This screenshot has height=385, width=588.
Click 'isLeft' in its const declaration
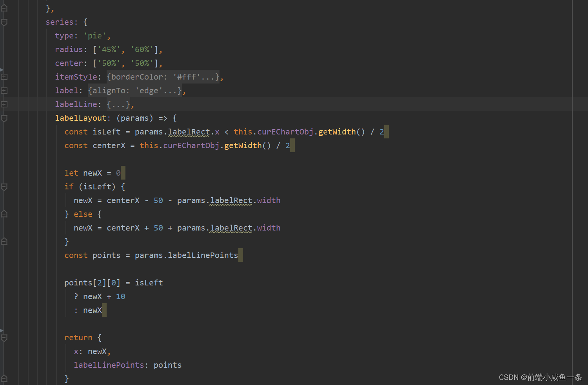click(x=107, y=132)
